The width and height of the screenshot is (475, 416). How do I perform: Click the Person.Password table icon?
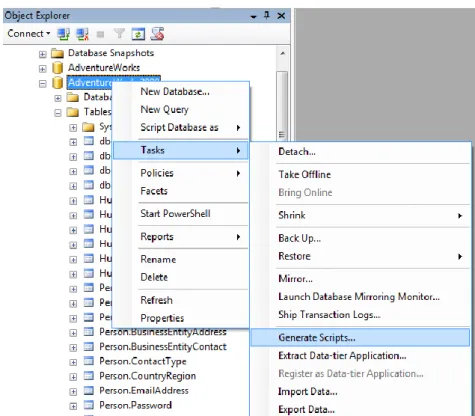(88, 405)
